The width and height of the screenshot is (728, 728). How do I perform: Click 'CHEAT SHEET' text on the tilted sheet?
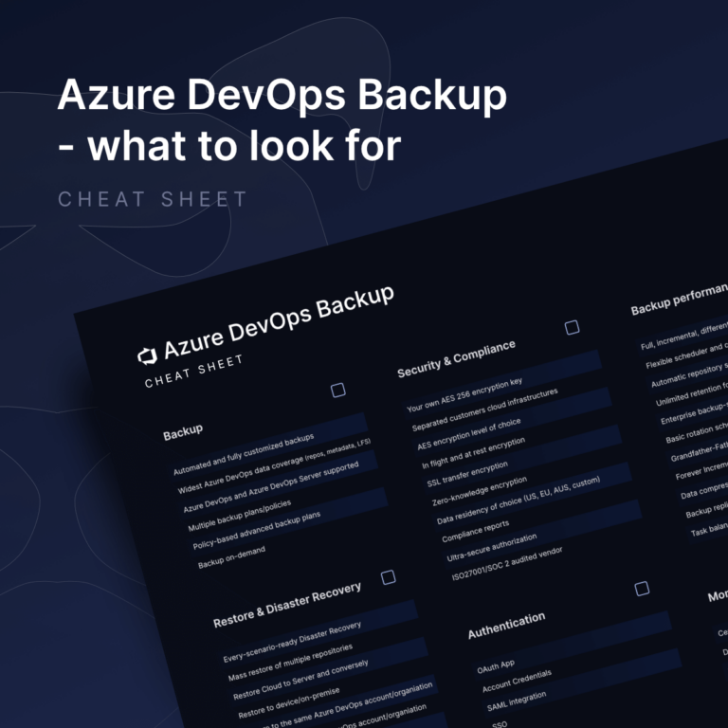tap(193, 371)
